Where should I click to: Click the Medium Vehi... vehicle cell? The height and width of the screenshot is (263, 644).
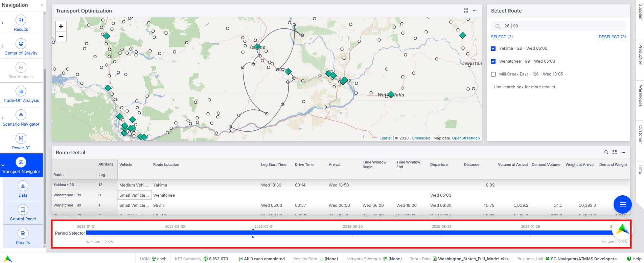pos(134,185)
